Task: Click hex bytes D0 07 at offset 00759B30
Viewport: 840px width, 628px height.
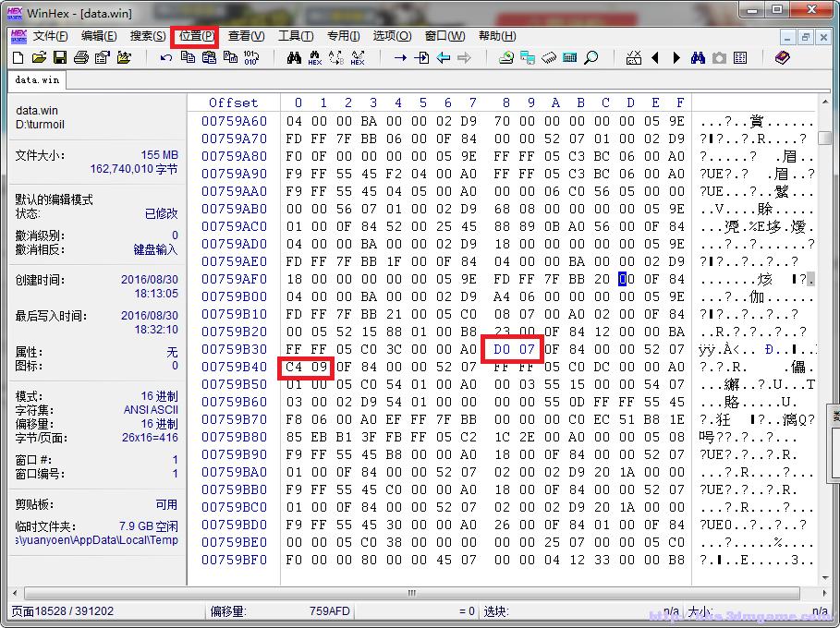Action: 514,349
